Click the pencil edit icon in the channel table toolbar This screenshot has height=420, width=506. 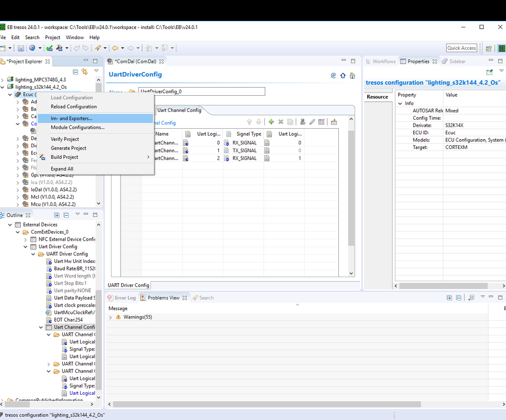point(312,122)
